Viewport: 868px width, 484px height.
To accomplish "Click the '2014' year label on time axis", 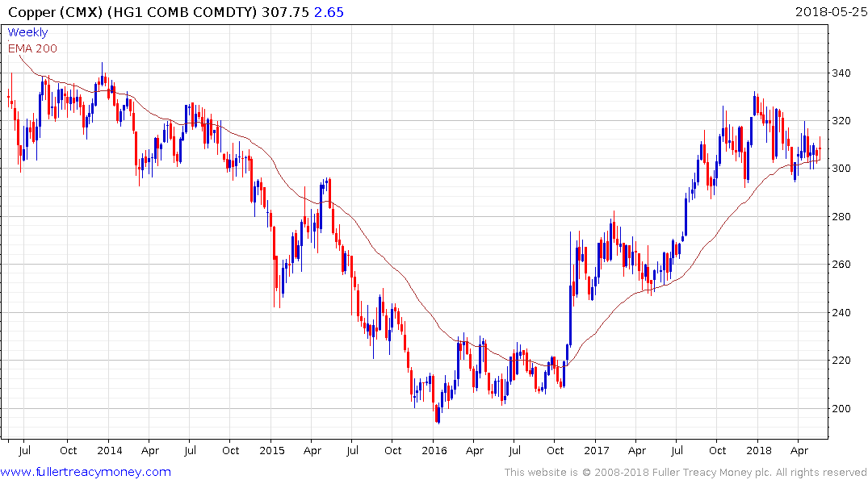I will pos(110,450).
